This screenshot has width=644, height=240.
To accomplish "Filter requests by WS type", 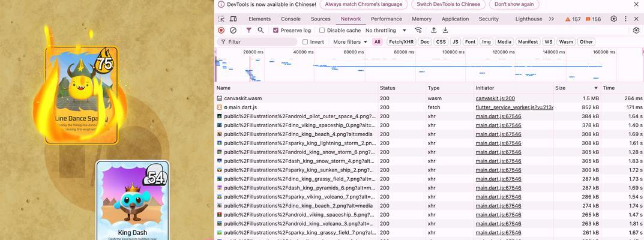I will pyautogui.click(x=548, y=42).
